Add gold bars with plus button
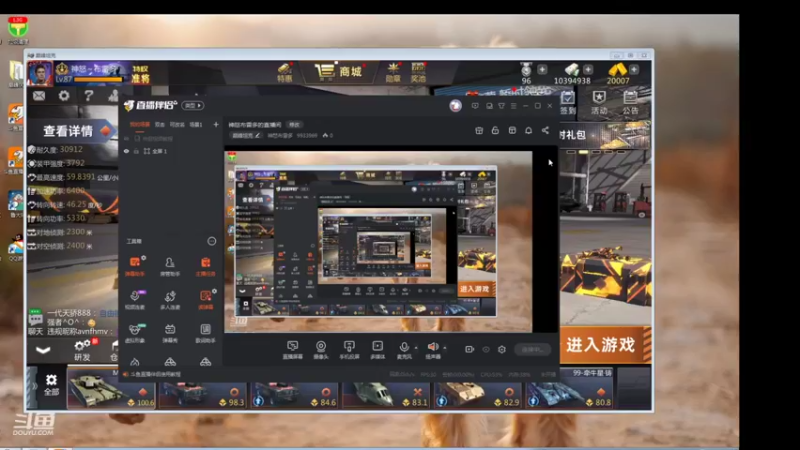The height and width of the screenshot is (450, 800). point(634,69)
